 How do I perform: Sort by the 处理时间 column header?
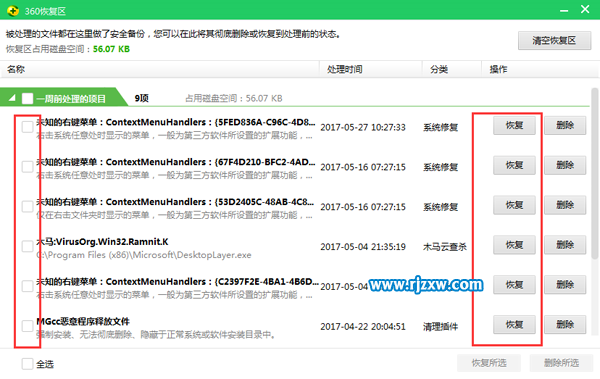(371, 69)
